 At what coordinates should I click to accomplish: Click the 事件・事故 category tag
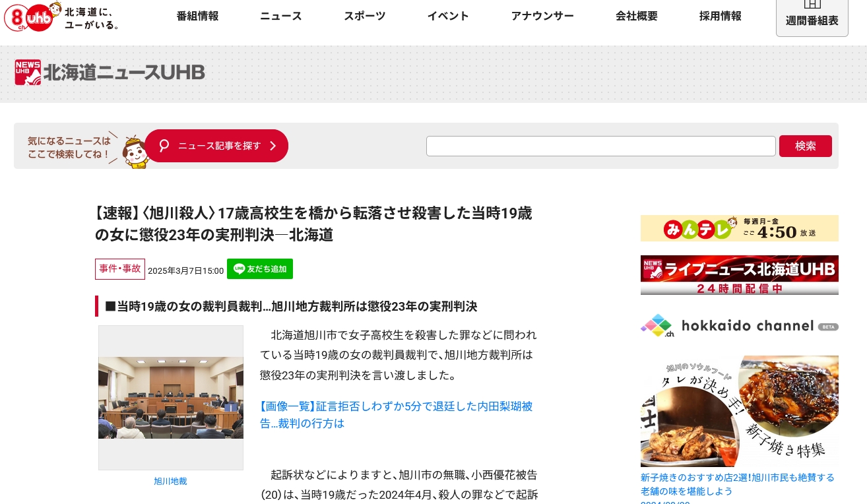pos(120,268)
